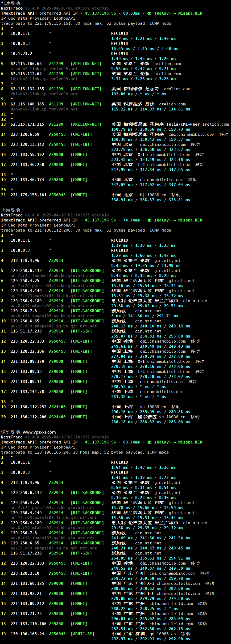This screenshot has width=231, height=644.
Task: Click the 浦东新区 location text
Action: click(x=147, y=417)
